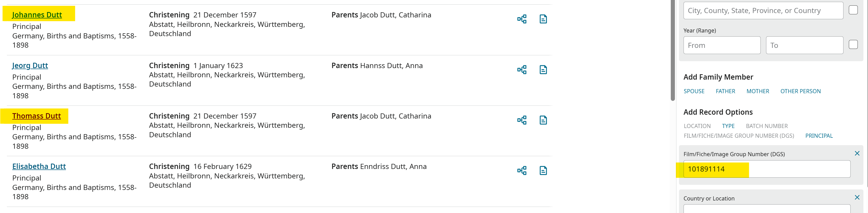Remove the Country or Location filter
The image size is (868, 213).
(x=857, y=197)
